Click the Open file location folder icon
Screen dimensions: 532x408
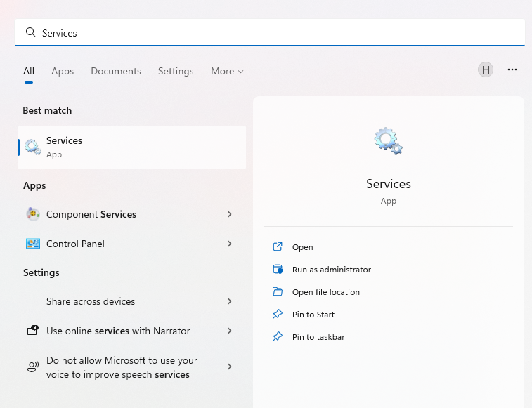click(278, 291)
